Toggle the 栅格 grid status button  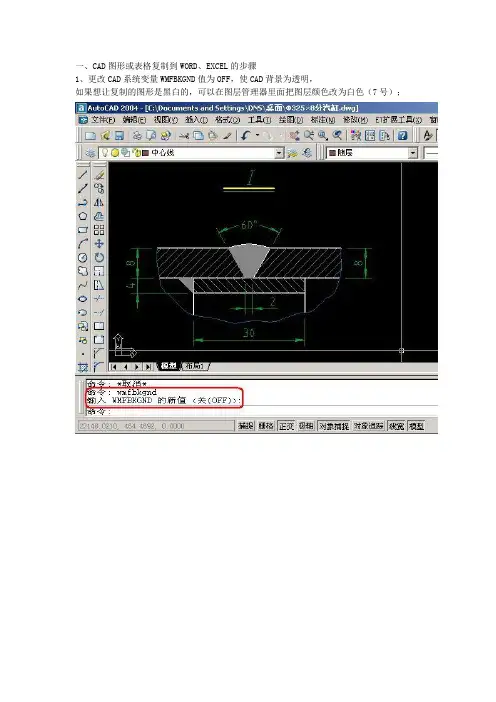266,426
